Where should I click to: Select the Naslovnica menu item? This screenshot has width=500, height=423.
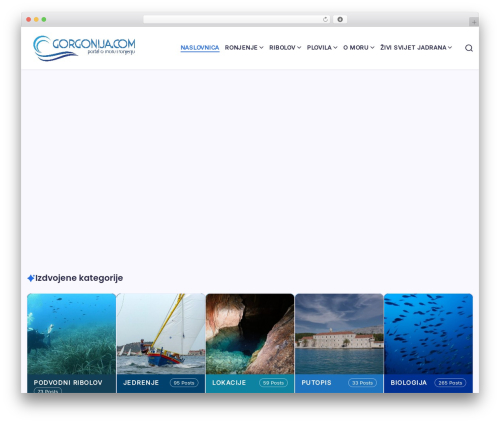(200, 48)
